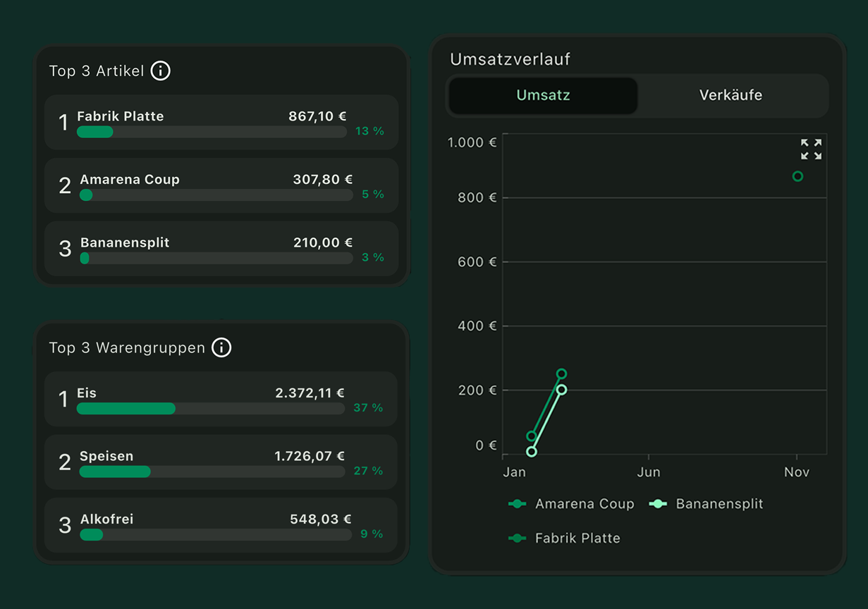
Task: Switch to the Verkäufe tab
Action: (x=731, y=95)
